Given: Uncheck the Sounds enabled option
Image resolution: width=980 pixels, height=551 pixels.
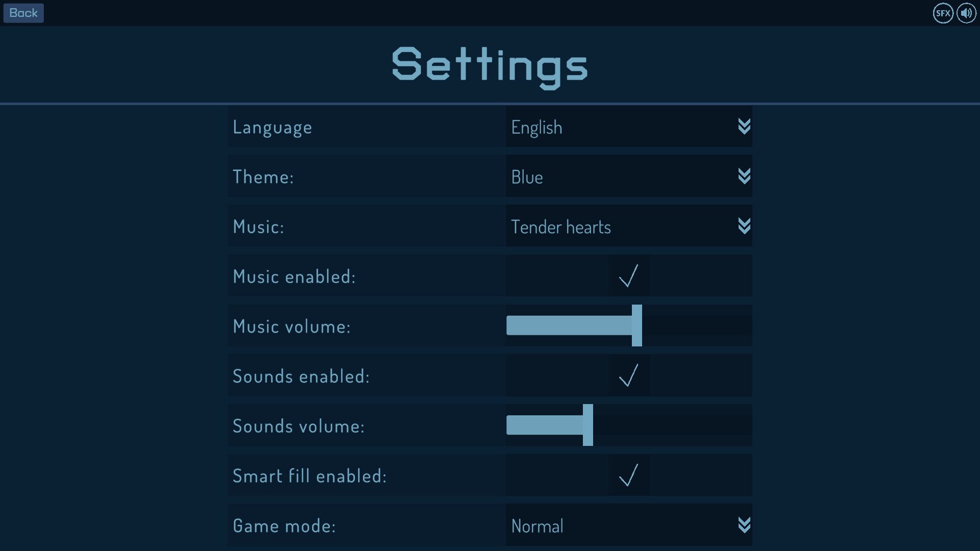Looking at the screenshot, I should click(x=629, y=376).
